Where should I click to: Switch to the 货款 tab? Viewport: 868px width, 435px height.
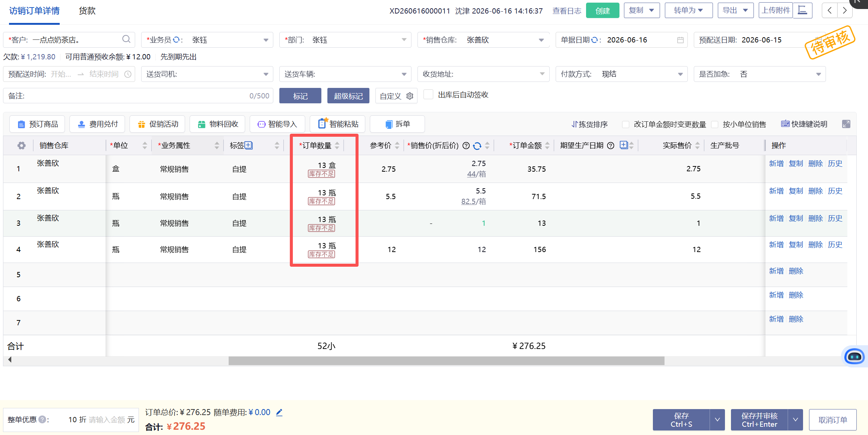coord(87,11)
